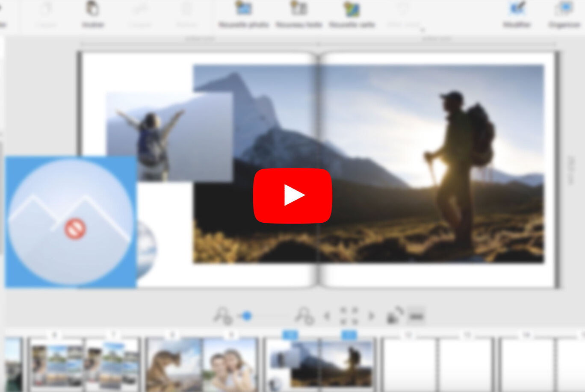
Task: Click the Nouvelle carte toolbar icon
Action: click(x=352, y=9)
